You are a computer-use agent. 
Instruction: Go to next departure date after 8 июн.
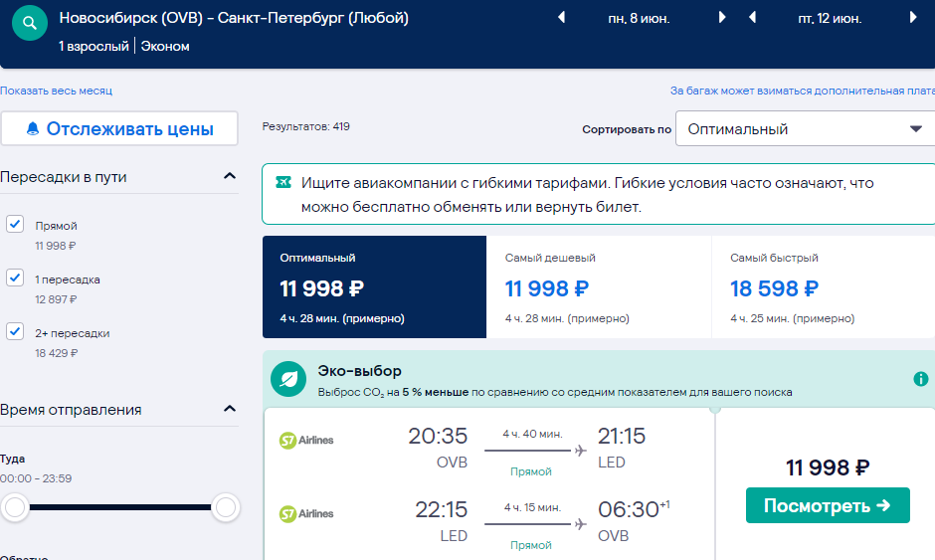(722, 17)
